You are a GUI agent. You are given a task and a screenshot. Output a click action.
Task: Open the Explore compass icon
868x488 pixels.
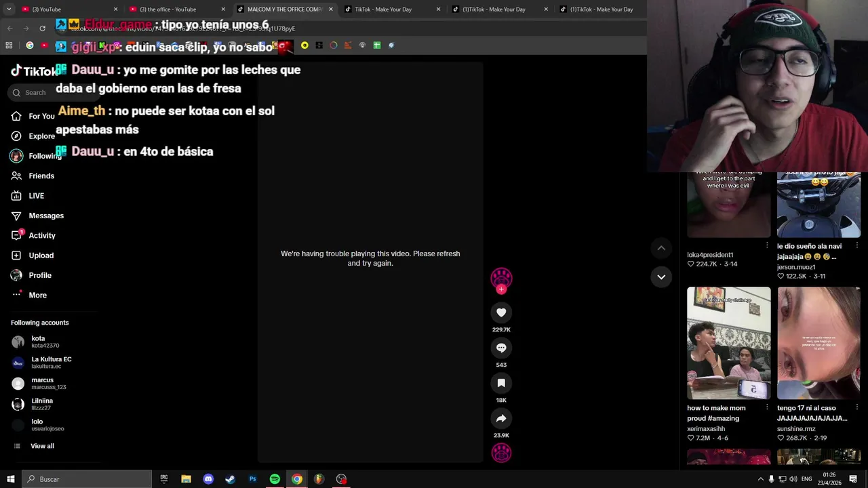pyautogui.click(x=16, y=136)
